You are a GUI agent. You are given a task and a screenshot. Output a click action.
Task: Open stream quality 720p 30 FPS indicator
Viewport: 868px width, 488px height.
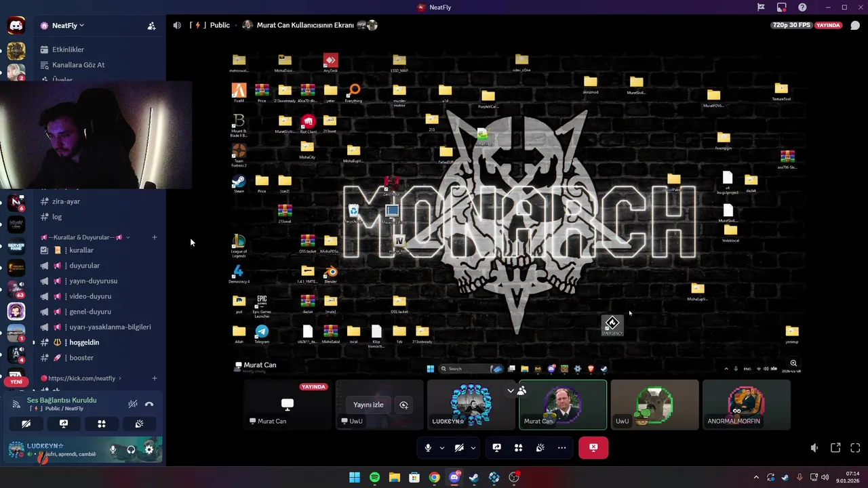pyautogui.click(x=791, y=25)
